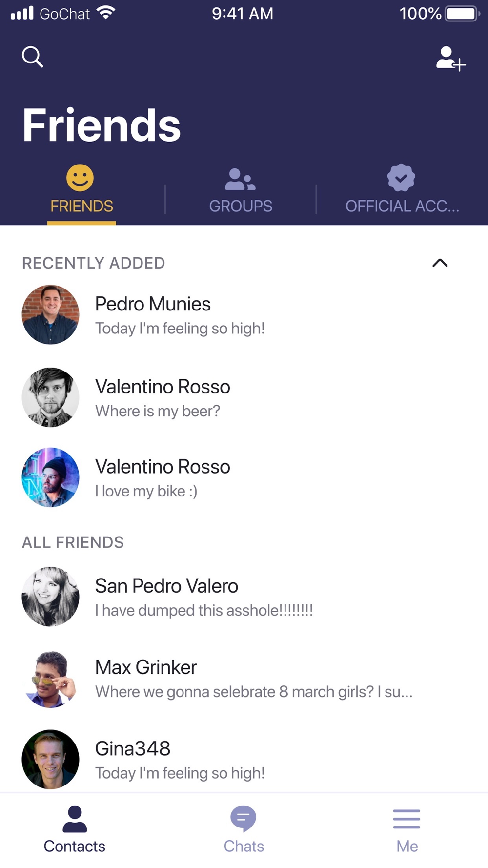Image resolution: width=488 pixels, height=868 pixels.
Task: Select San Pedro Valero contact
Action: click(x=244, y=597)
